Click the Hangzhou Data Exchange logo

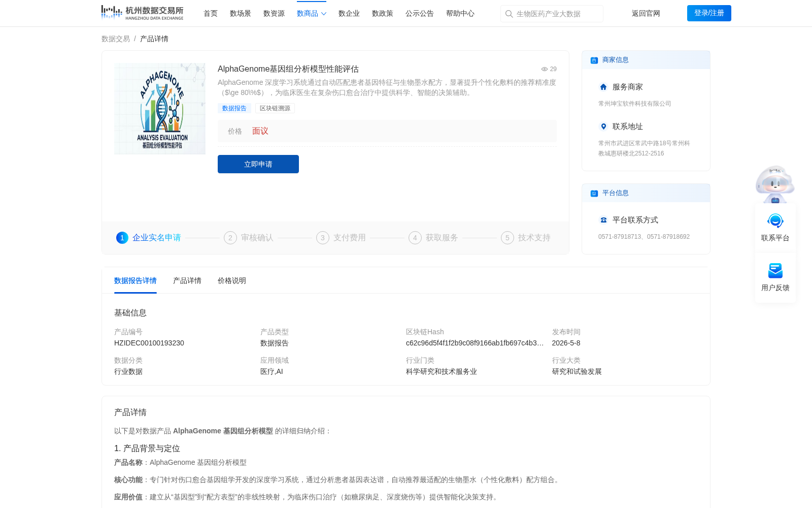[142, 13]
